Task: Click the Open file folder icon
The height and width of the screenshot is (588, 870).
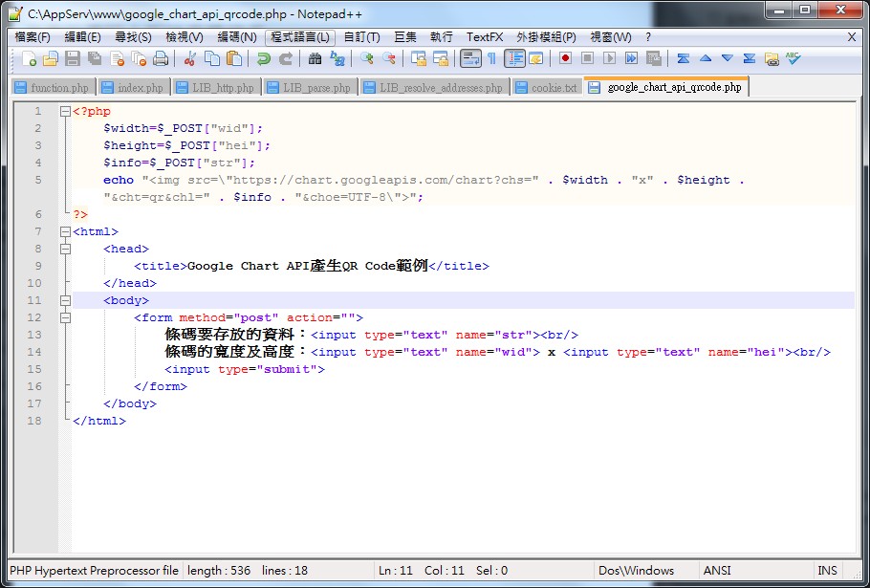Action: (51, 58)
